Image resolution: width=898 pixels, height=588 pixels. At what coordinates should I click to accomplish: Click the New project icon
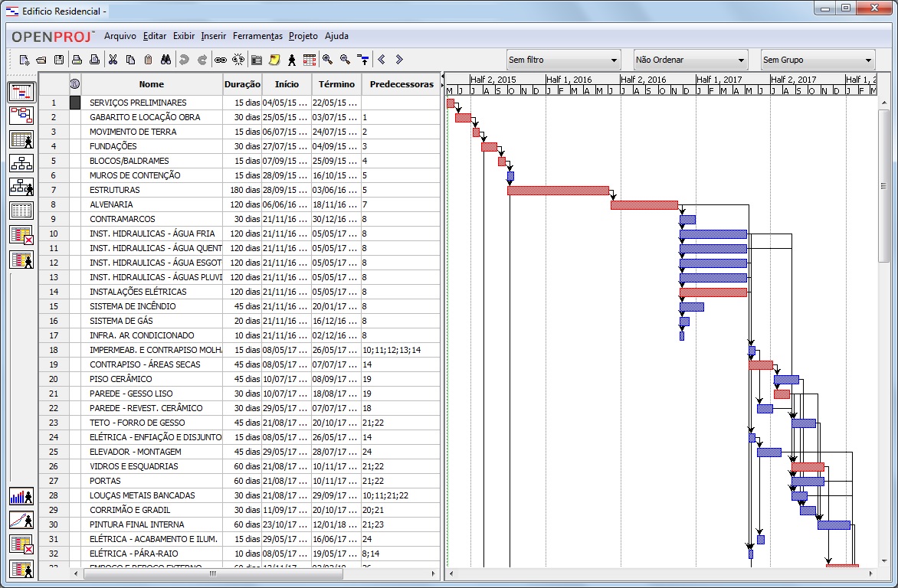(x=25, y=60)
